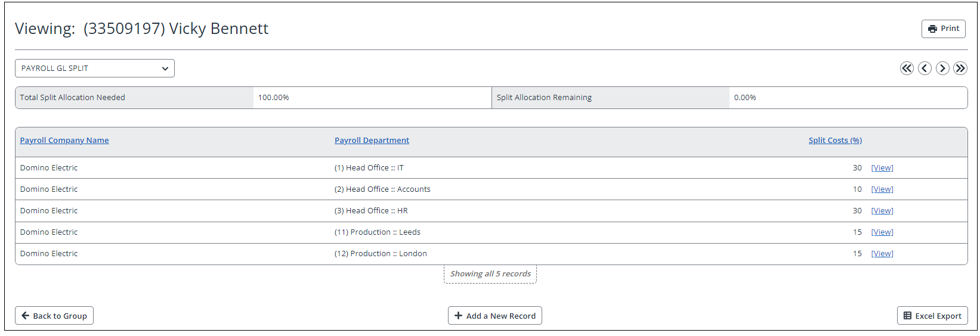Go to next record arrow icon

click(x=942, y=69)
